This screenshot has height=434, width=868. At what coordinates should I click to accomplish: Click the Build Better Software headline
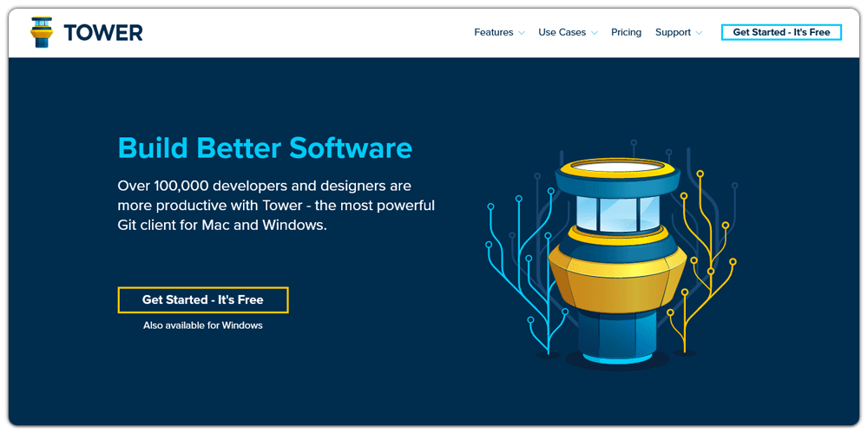click(x=265, y=148)
